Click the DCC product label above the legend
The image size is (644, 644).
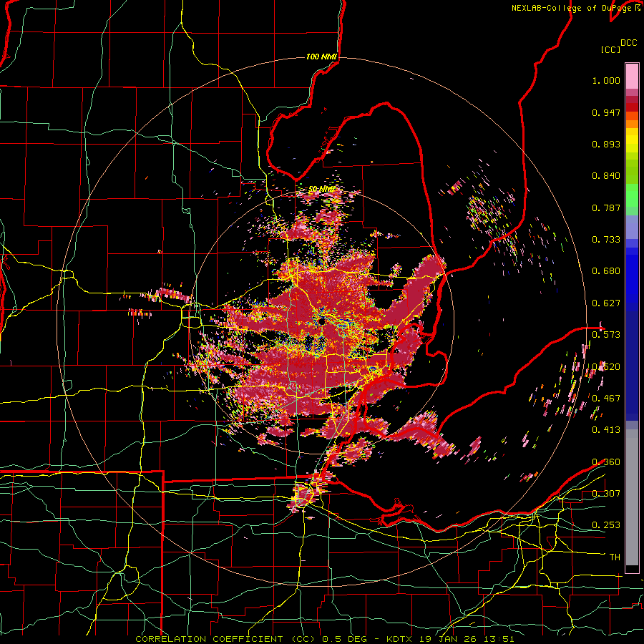coord(628,43)
